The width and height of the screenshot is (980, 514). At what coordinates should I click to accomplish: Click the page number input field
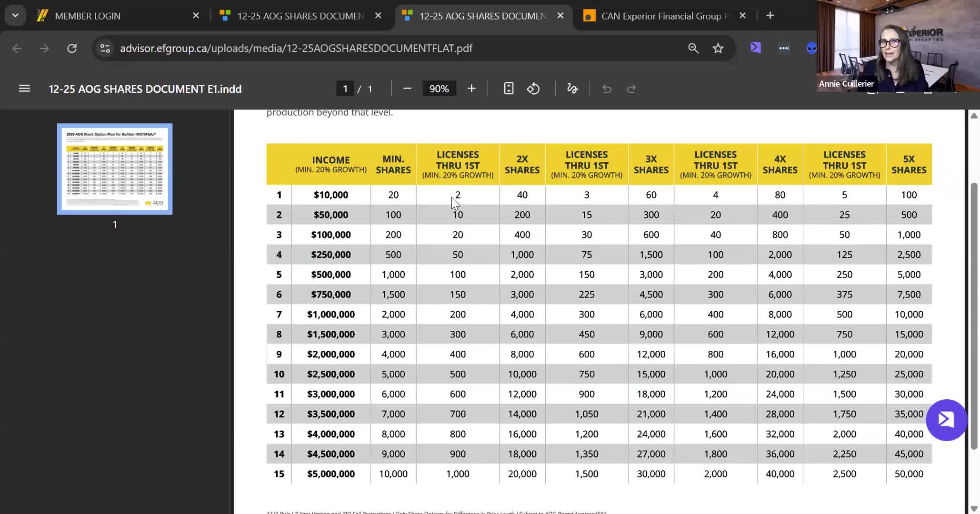tap(345, 89)
